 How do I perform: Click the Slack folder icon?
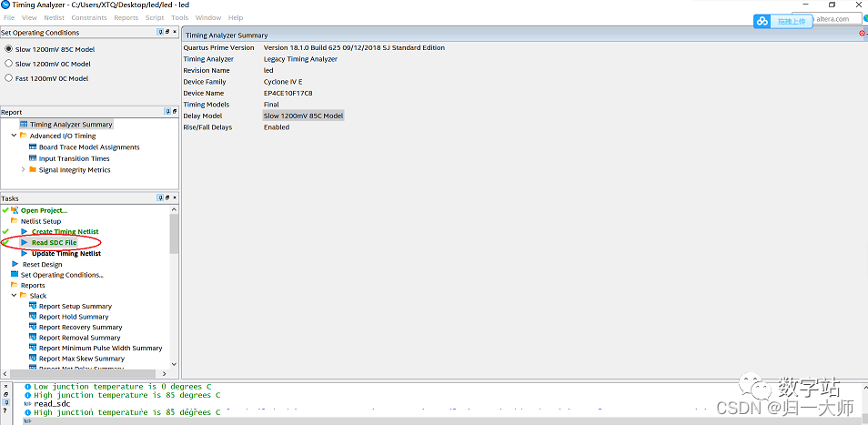(x=24, y=296)
